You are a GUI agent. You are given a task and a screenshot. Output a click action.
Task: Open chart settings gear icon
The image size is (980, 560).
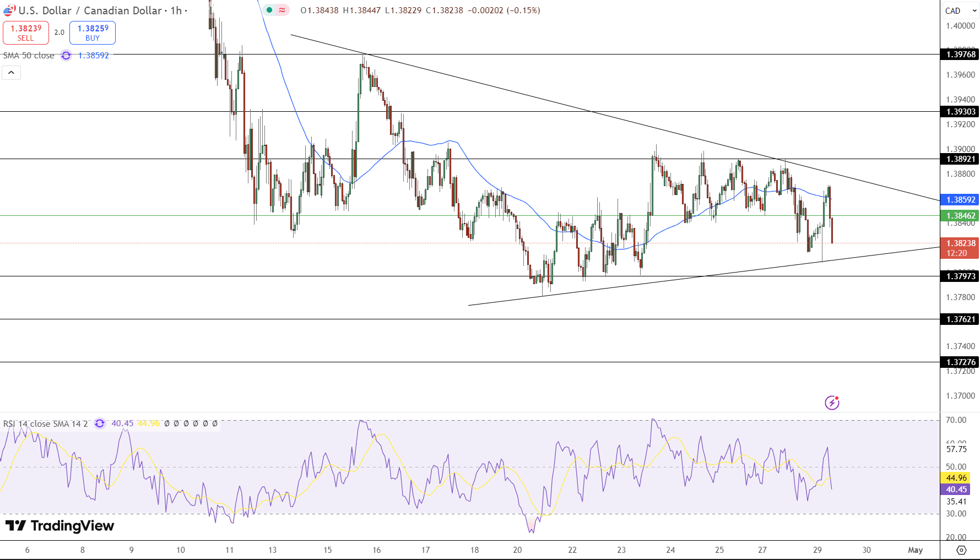(961, 550)
